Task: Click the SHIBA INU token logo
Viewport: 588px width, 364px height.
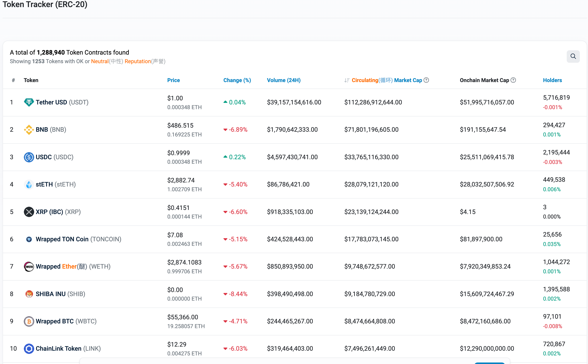Action: (x=29, y=294)
